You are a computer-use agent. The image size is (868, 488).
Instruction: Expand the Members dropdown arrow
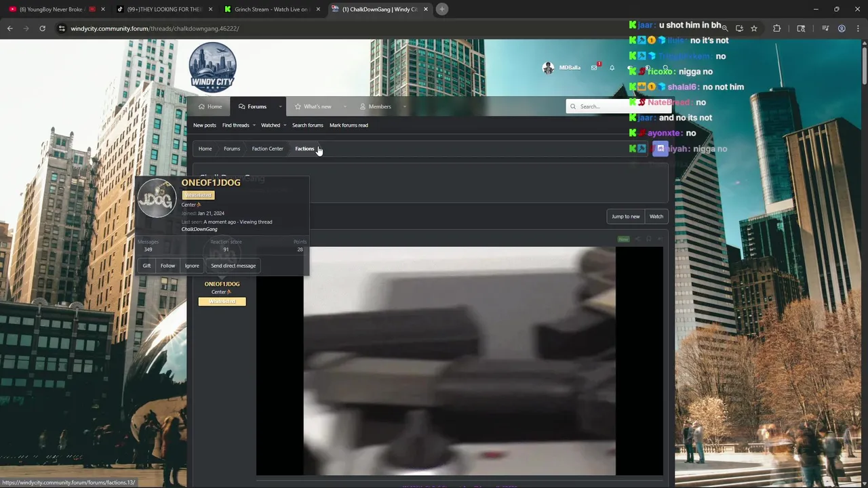click(x=404, y=106)
